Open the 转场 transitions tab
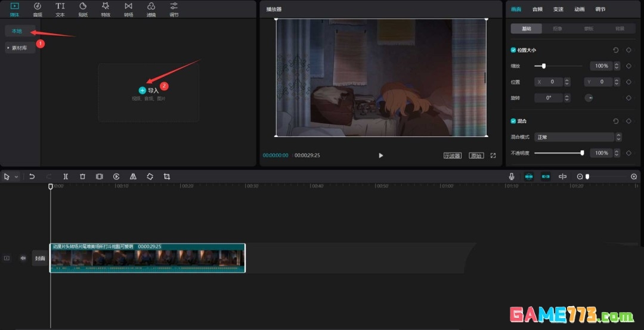Screen dimensions: 644x330 click(x=129, y=10)
